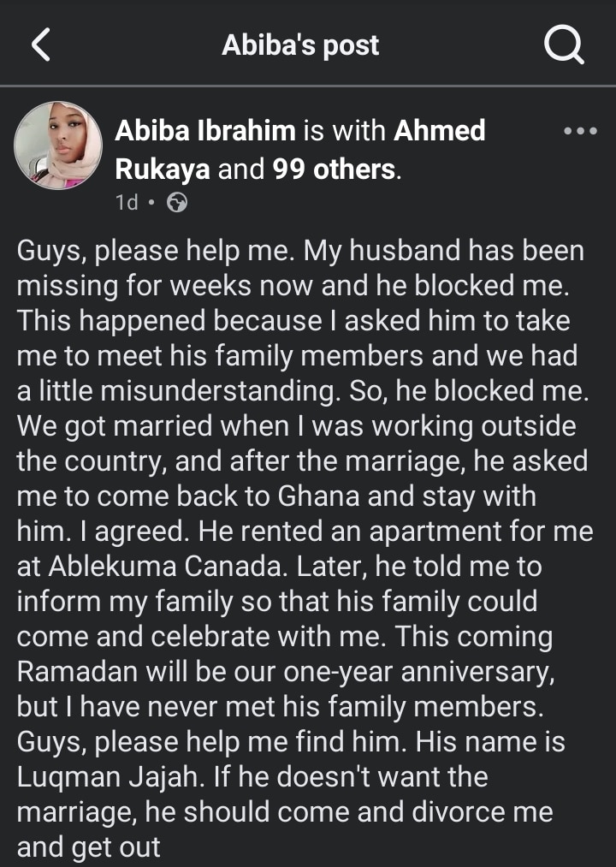
Task: Tap the 1d post timestamp
Action: [126, 203]
